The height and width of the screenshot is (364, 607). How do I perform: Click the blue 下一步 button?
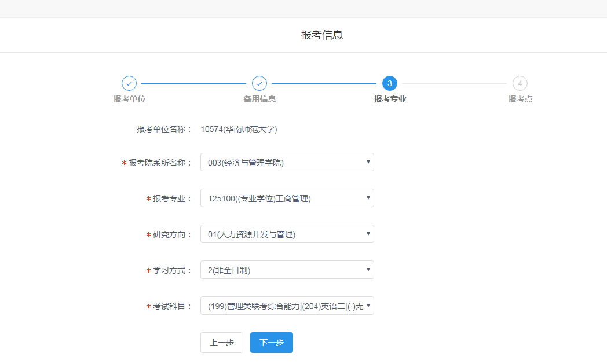[271, 343]
